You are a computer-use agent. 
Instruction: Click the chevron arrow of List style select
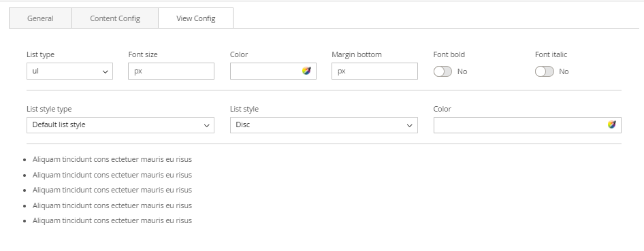[x=410, y=125]
